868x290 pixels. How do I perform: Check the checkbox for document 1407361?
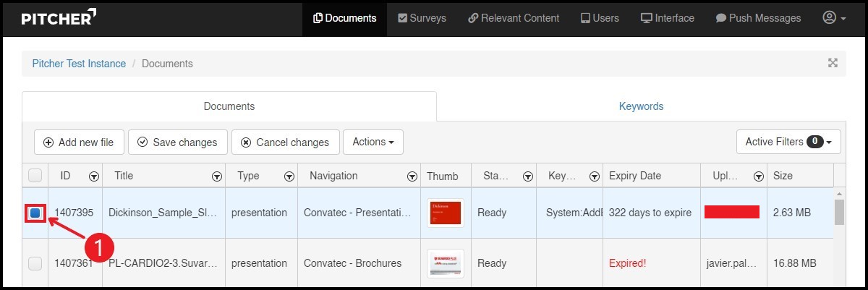(35, 263)
